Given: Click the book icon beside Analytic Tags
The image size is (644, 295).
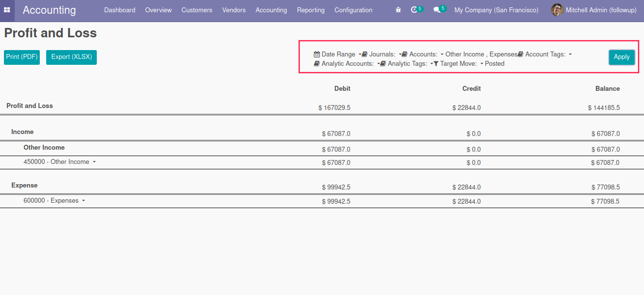Looking at the screenshot, I should tap(383, 64).
